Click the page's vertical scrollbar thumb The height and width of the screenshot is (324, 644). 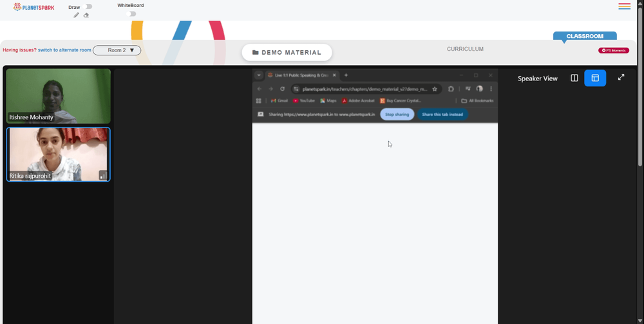click(640, 86)
